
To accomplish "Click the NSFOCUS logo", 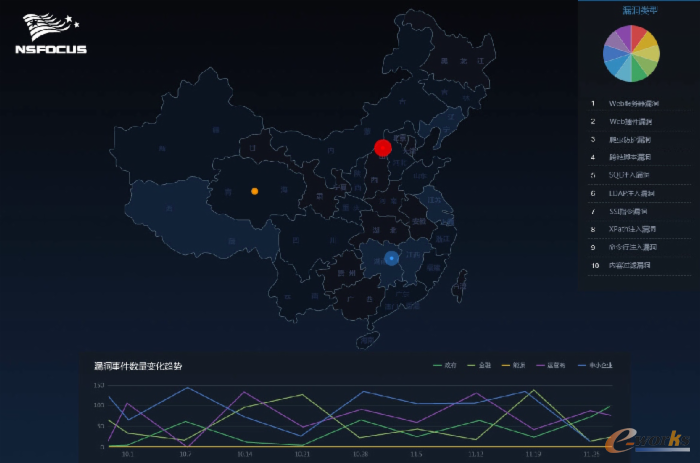I will click(x=51, y=34).
